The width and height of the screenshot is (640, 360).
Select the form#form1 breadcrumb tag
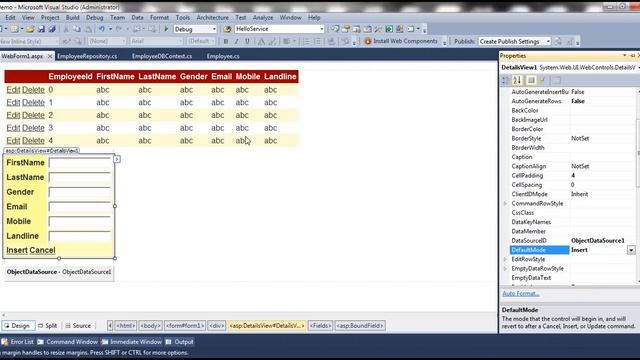[184, 325]
